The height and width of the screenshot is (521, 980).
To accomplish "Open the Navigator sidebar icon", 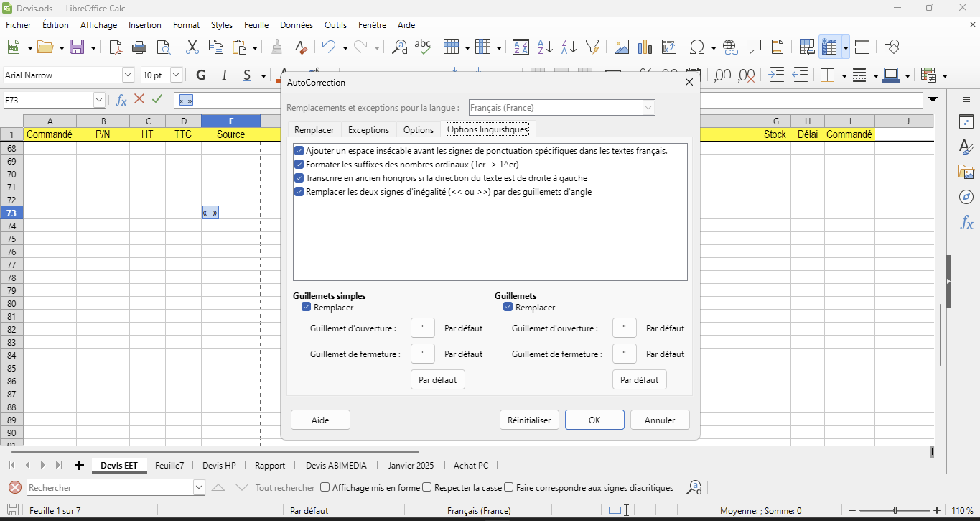I will [966, 197].
